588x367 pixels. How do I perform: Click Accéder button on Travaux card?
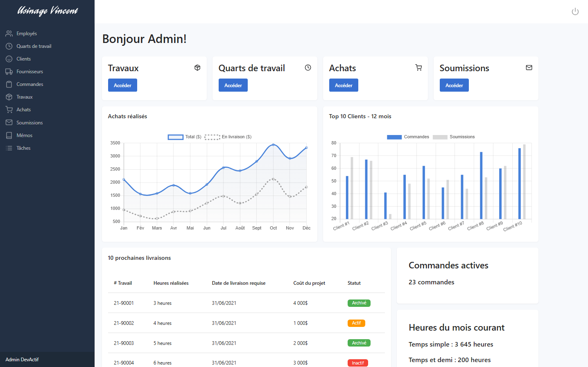tap(122, 85)
